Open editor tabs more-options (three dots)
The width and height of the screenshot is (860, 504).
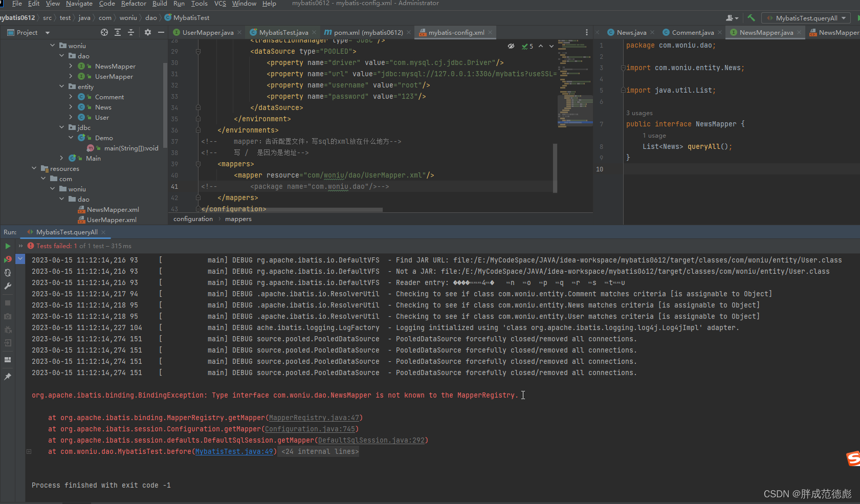(x=586, y=32)
